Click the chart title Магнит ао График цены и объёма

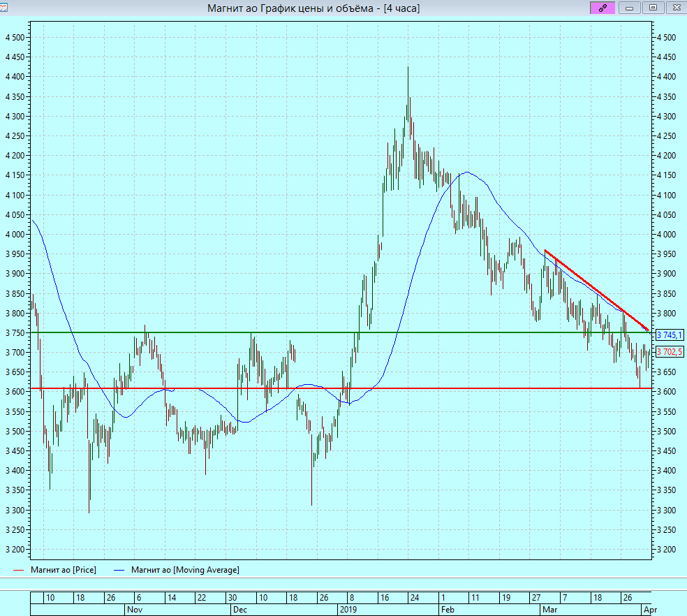click(290, 8)
